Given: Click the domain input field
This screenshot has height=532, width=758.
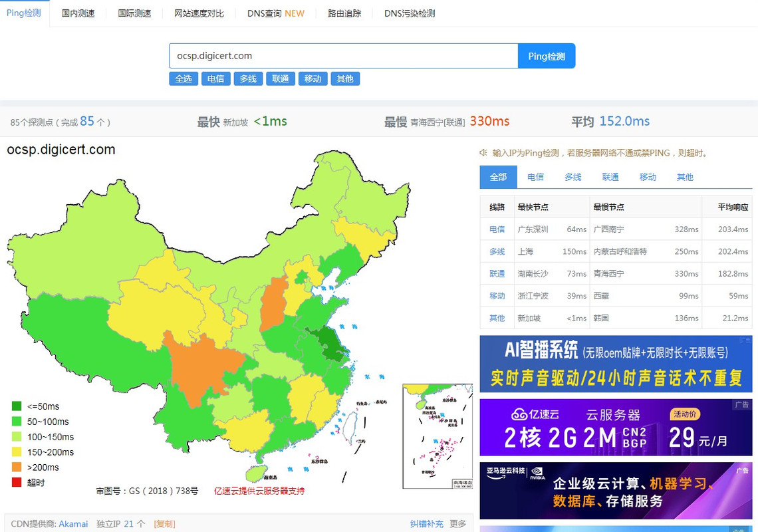Looking at the screenshot, I should [343, 56].
